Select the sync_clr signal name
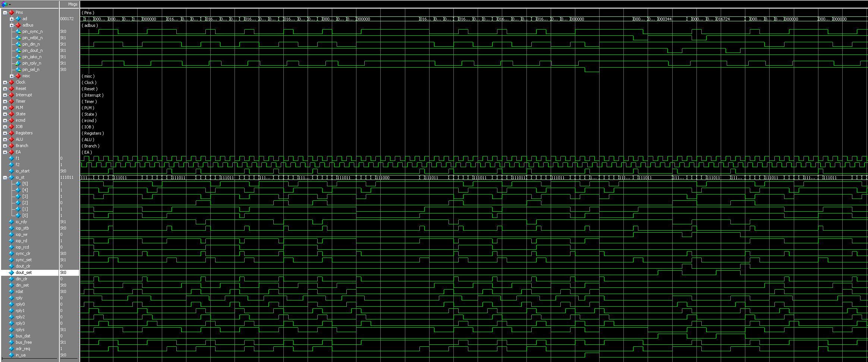 23,253
